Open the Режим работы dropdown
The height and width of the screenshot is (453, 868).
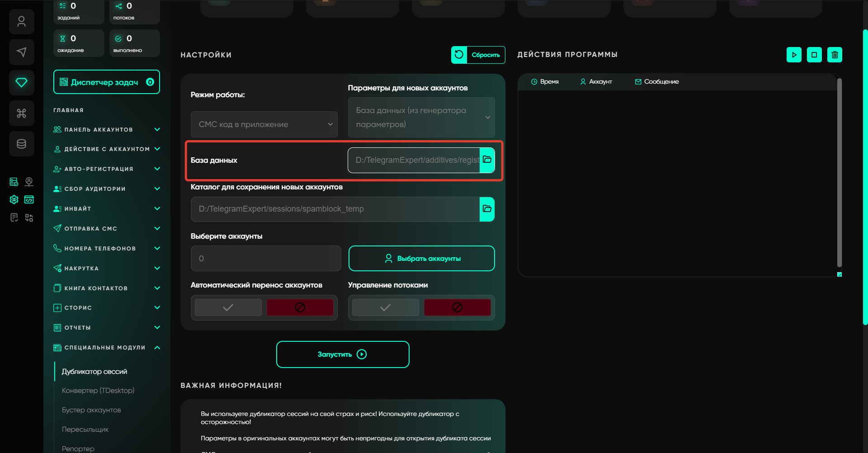264,124
